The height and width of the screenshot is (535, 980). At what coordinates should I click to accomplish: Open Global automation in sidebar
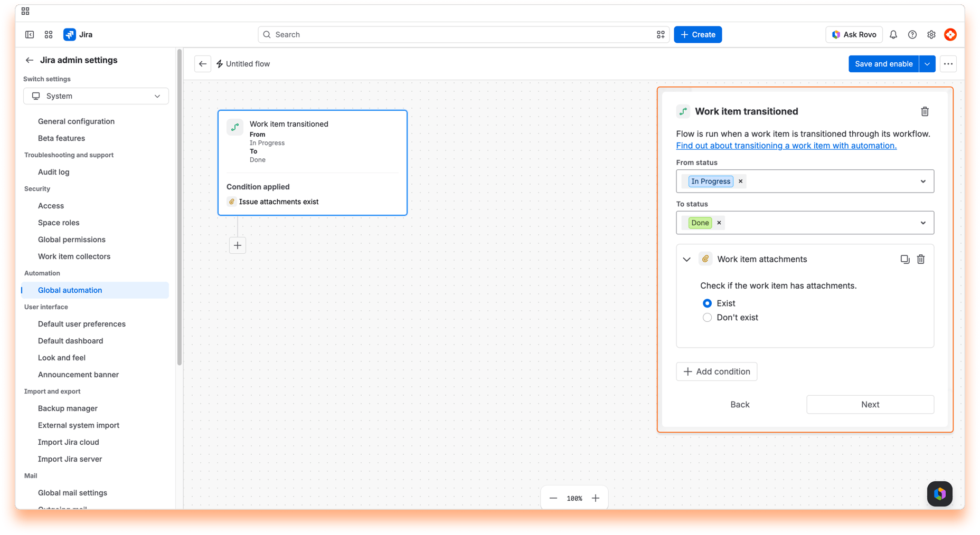tap(95, 290)
